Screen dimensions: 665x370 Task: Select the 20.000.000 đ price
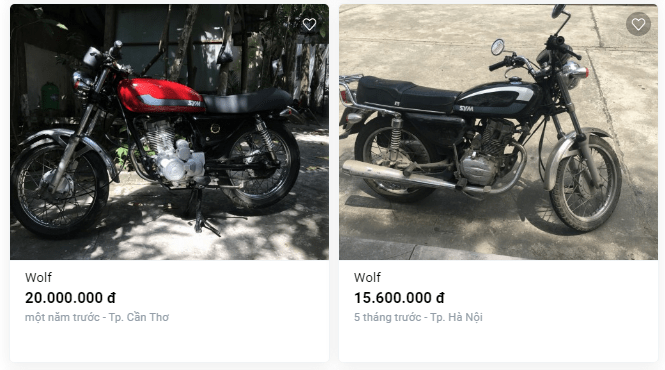tap(70, 298)
